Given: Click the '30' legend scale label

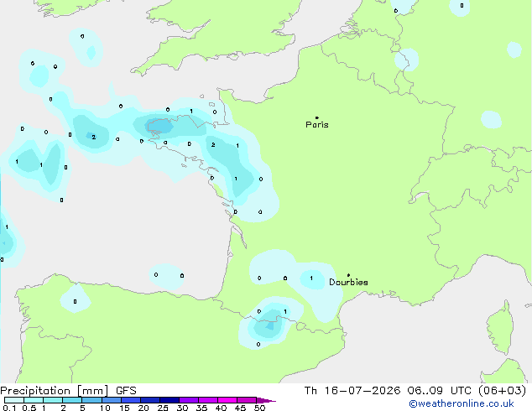Looking at the screenshot, I should tap(182, 408).
